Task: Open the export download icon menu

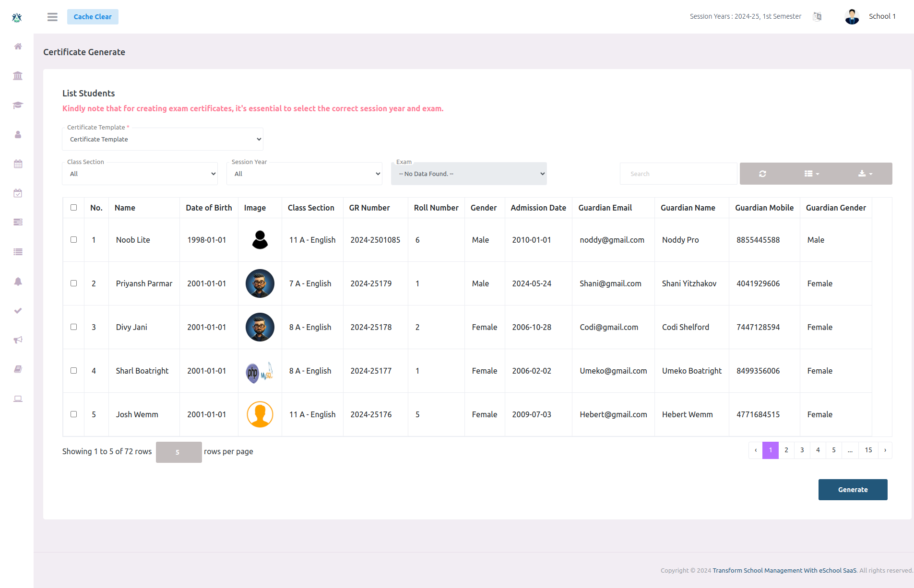Action: pyautogui.click(x=865, y=174)
